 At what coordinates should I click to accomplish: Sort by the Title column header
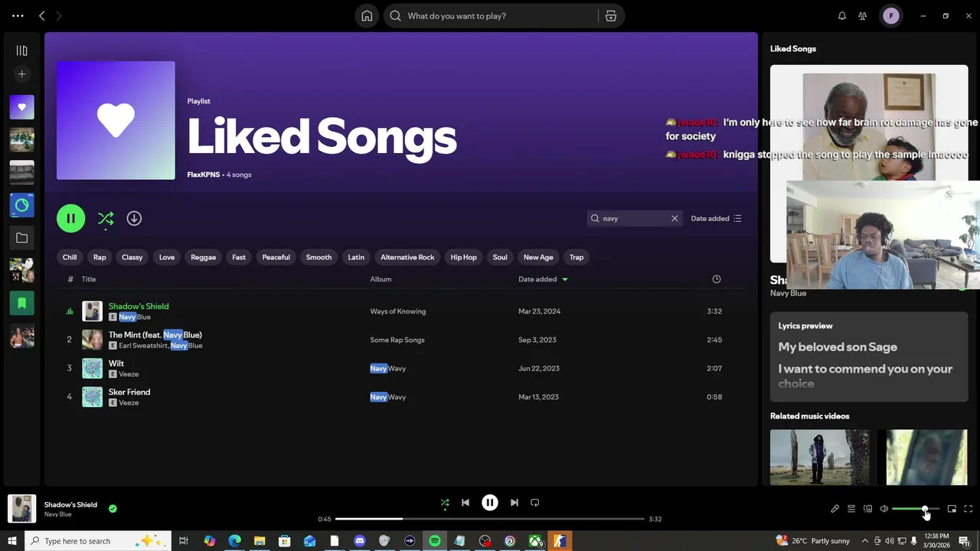click(89, 279)
